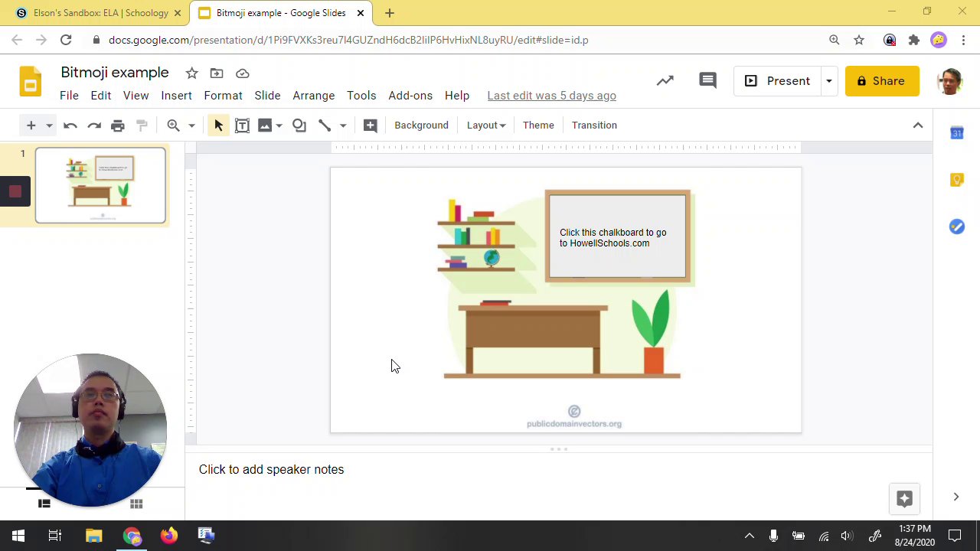Click the Background button
Image resolution: width=980 pixels, height=551 pixels.
tap(421, 125)
